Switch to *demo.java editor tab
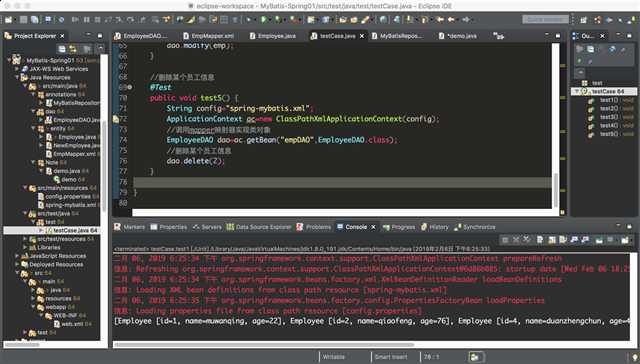640x364 pixels. [458, 36]
